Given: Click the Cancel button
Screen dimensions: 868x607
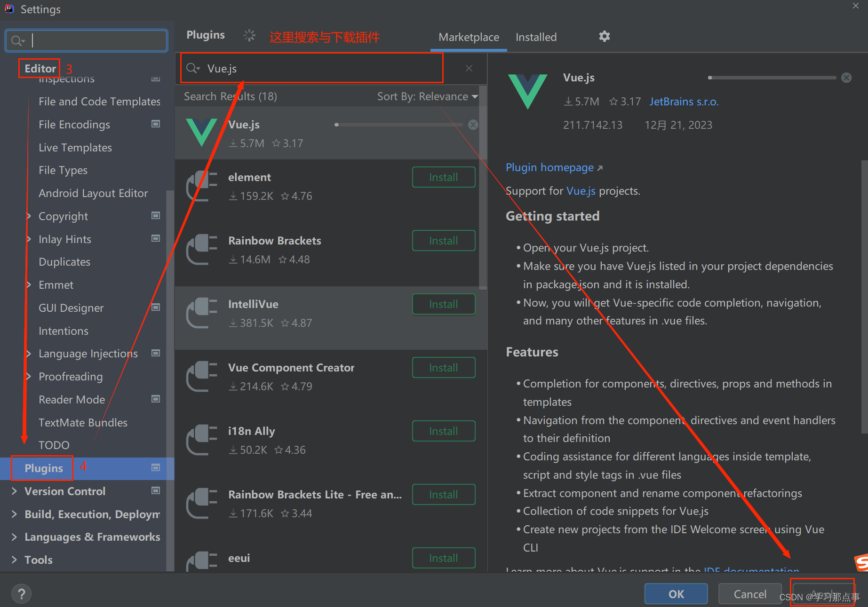Looking at the screenshot, I should coord(750,594).
